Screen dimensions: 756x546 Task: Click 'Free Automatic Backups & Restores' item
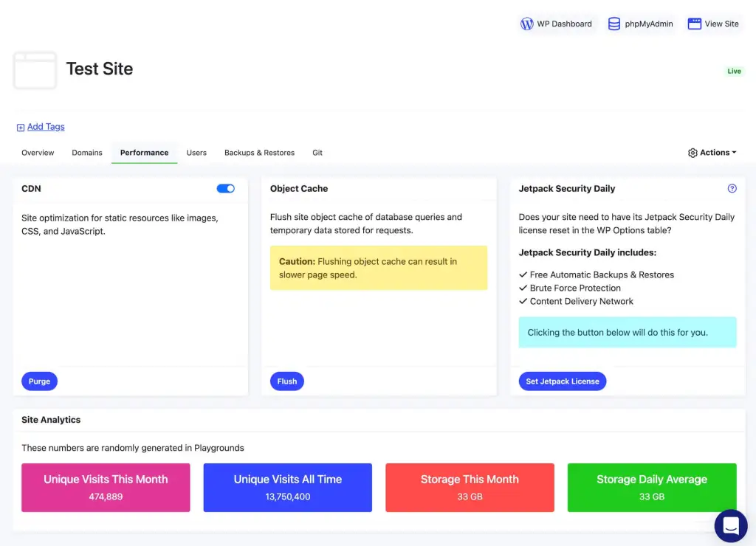[x=597, y=274]
